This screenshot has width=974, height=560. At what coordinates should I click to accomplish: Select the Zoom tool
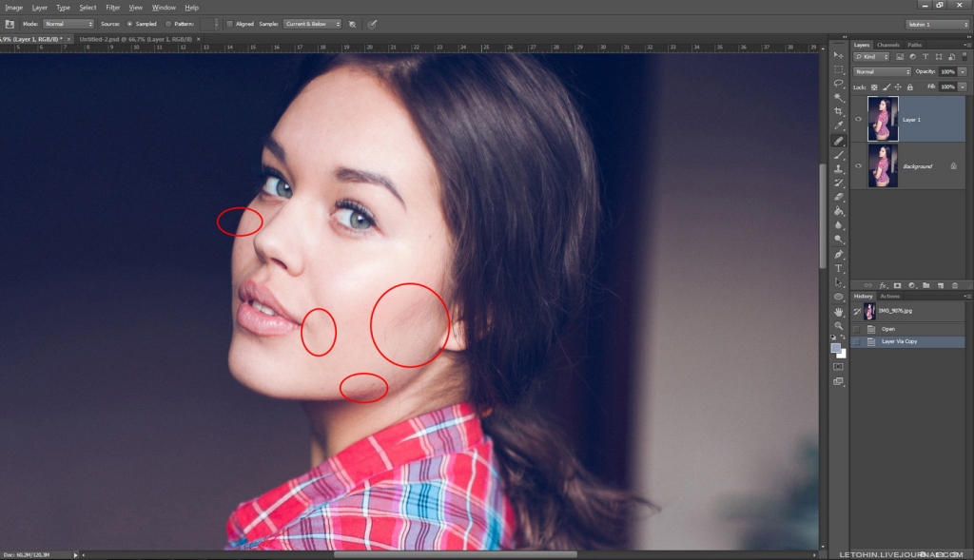coord(839,326)
